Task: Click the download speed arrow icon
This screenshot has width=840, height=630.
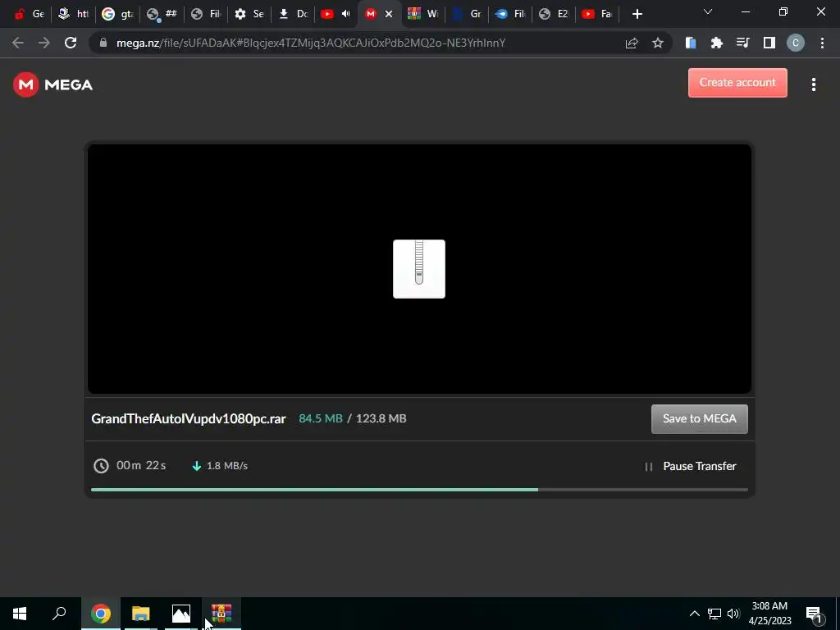Action: click(197, 466)
